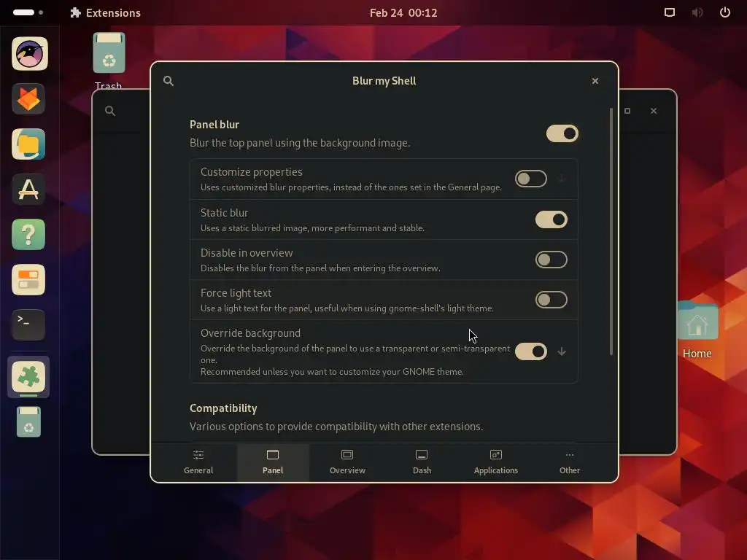
Task: Maximize the background Extensions window
Action: pos(627,111)
